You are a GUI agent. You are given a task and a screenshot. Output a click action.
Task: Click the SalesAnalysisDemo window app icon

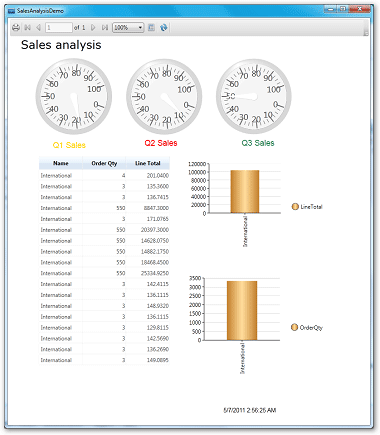tap(11, 11)
